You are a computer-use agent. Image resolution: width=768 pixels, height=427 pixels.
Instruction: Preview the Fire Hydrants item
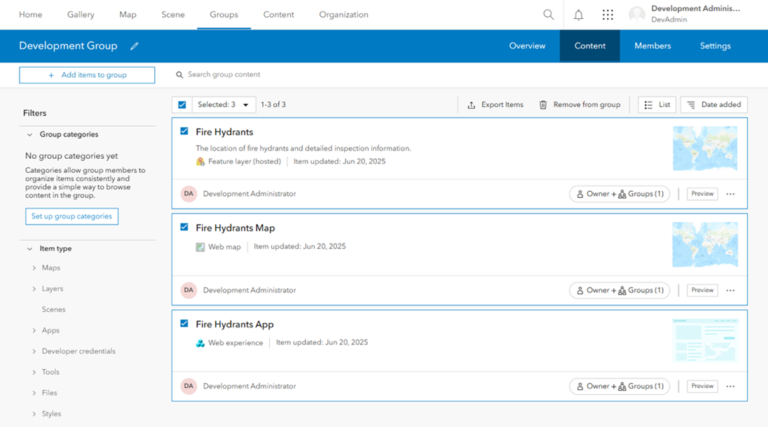coord(702,194)
